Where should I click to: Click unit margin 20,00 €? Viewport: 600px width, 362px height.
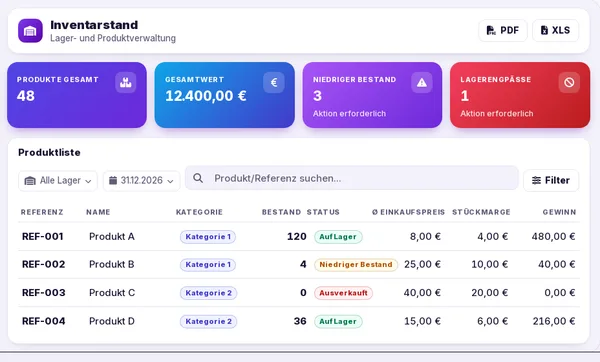coord(489,293)
